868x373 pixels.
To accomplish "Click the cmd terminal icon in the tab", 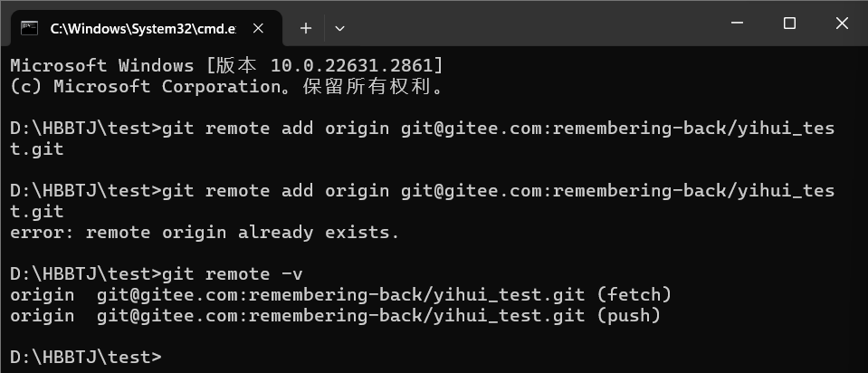I will click(x=29, y=28).
